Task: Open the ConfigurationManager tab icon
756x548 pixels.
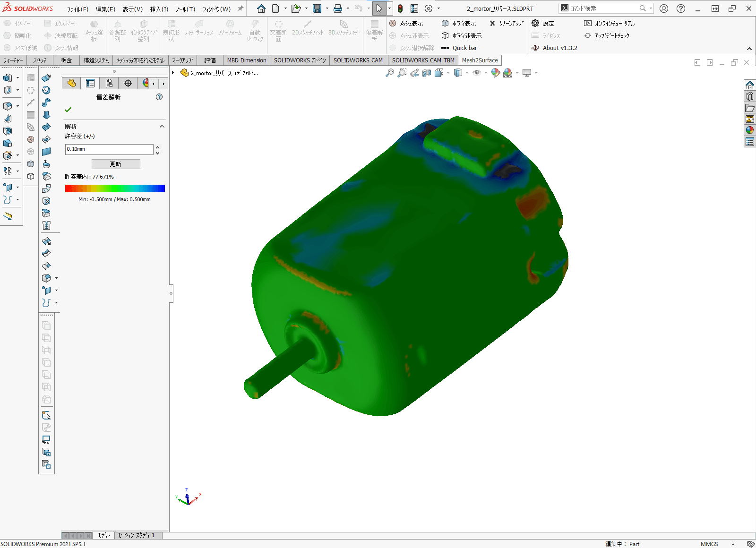Action: point(109,84)
